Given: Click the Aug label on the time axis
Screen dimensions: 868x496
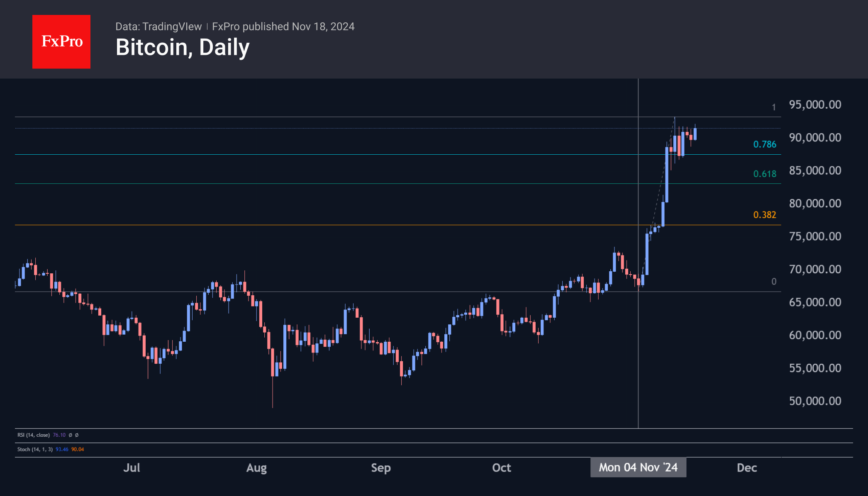Looking at the screenshot, I should click(256, 468).
